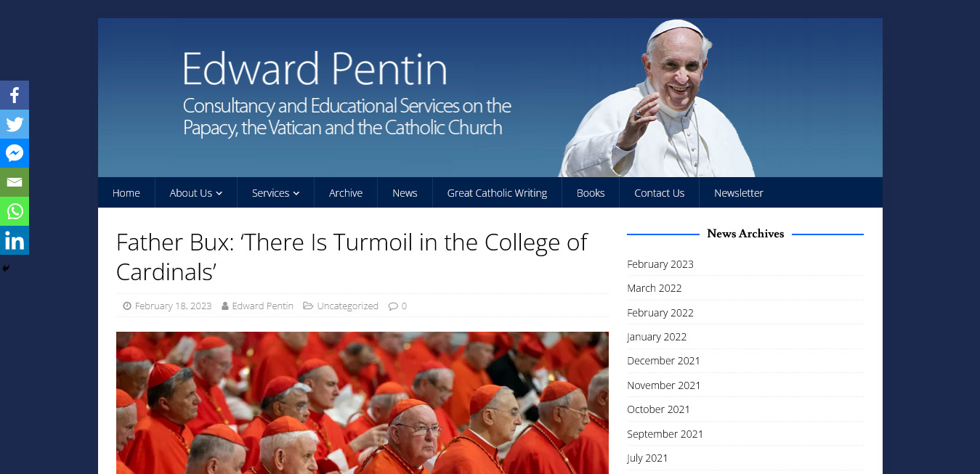980x474 pixels.
Task: Click the comment bubble icon
Action: point(393,306)
